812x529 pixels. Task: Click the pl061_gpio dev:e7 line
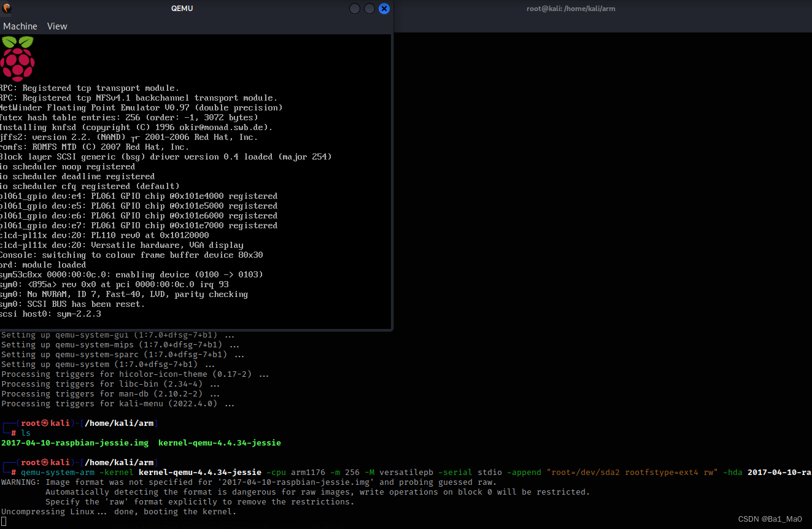pos(139,226)
